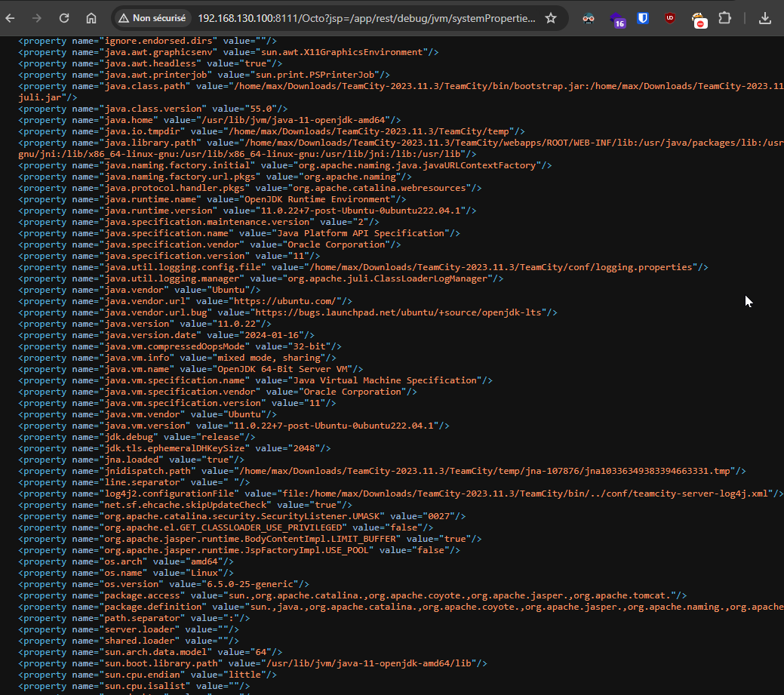Bookmark this page with the star icon
Viewport: 784px width, 695px height.
click(551, 19)
